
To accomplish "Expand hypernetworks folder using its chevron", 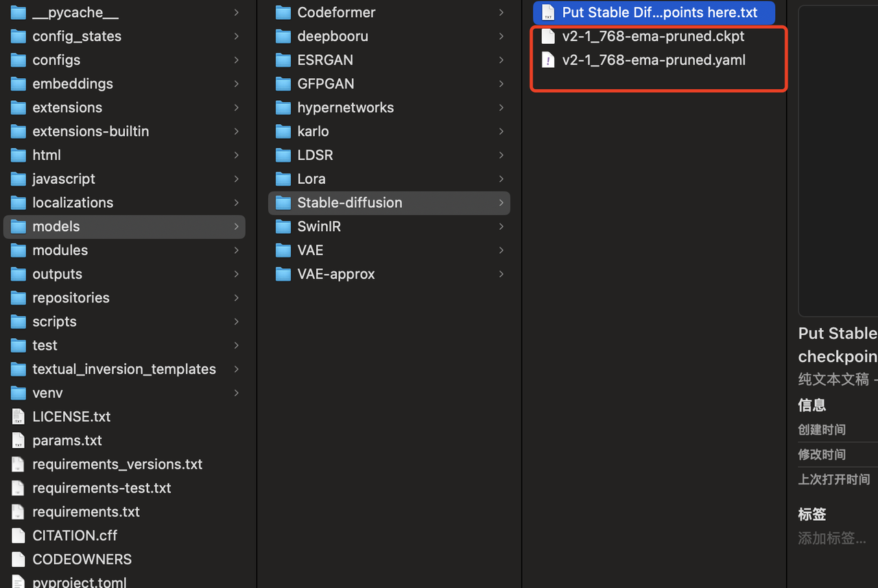I will click(501, 108).
